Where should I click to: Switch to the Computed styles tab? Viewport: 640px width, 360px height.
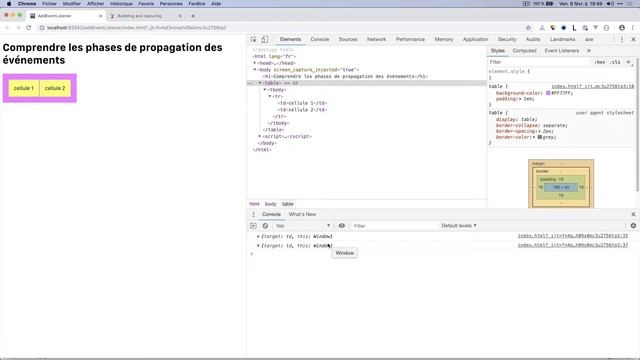coord(524,51)
